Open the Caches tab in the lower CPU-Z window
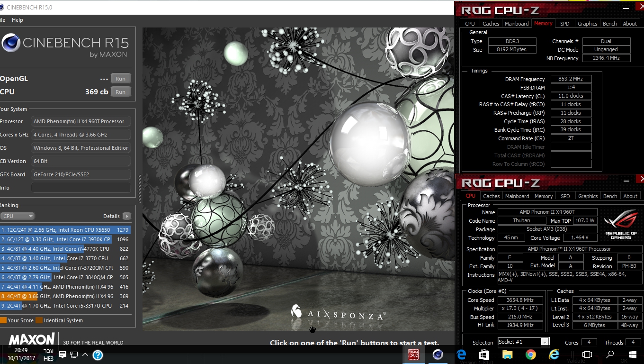 click(492, 196)
